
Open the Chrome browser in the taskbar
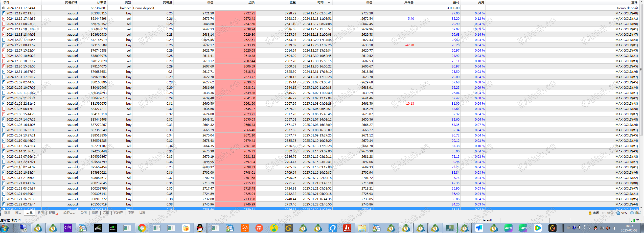point(142,228)
